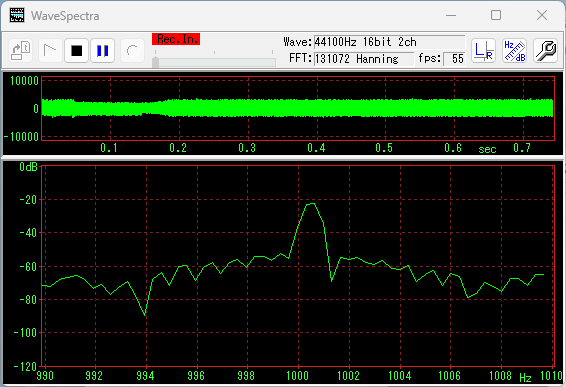Click the 1004 frequency axis label
The image size is (566, 387).
[400, 376]
